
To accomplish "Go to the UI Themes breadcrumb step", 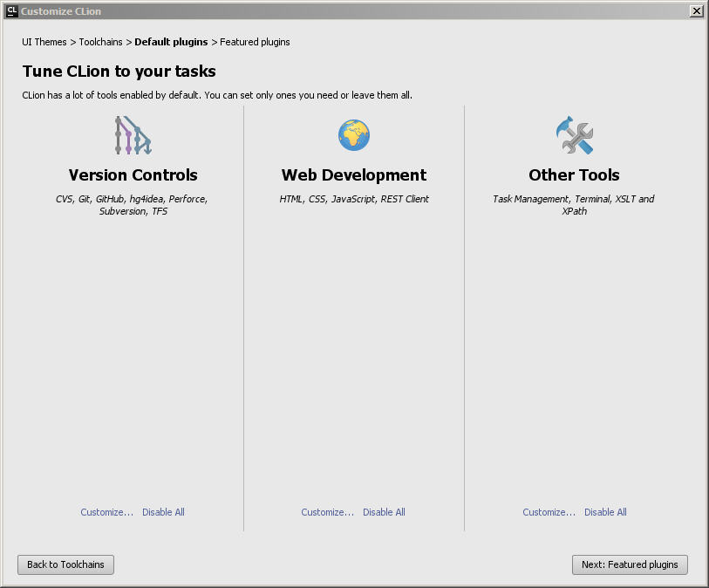I will click(44, 42).
